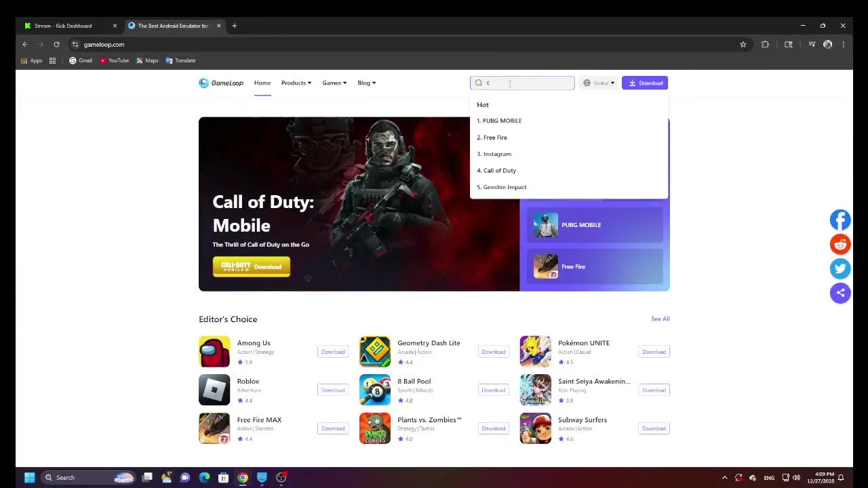The height and width of the screenshot is (488, 868).
Task: Open the Translate bookmark
Action: pyautogui.click(x=180, y=60)
